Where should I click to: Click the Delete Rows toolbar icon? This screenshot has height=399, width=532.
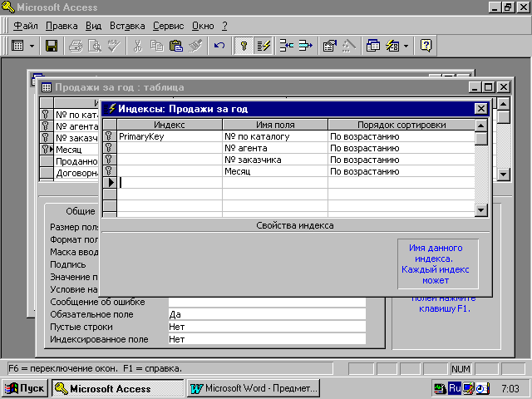(305, 46)
